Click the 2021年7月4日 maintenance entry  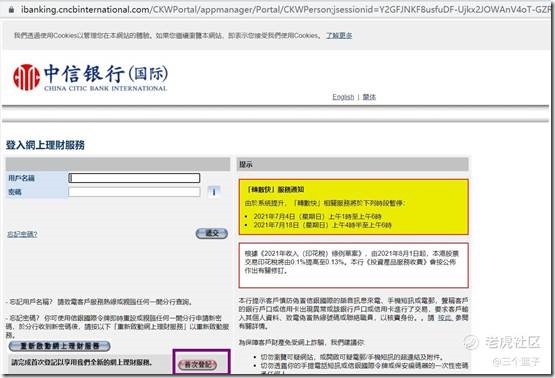tap(317, 216)
